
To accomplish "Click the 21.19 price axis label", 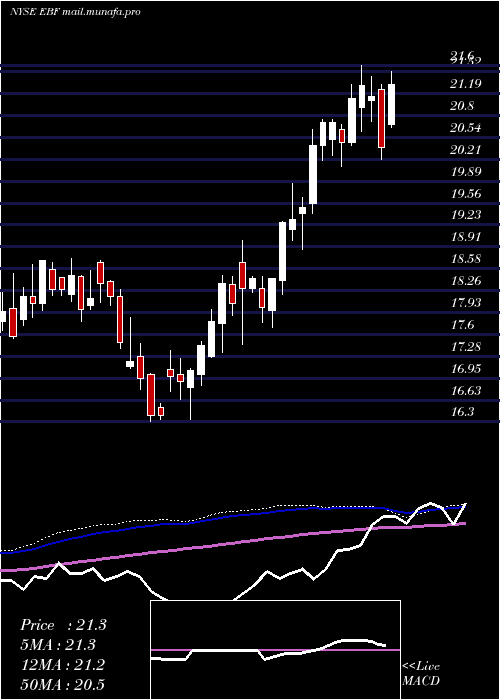I will point(466,84).
